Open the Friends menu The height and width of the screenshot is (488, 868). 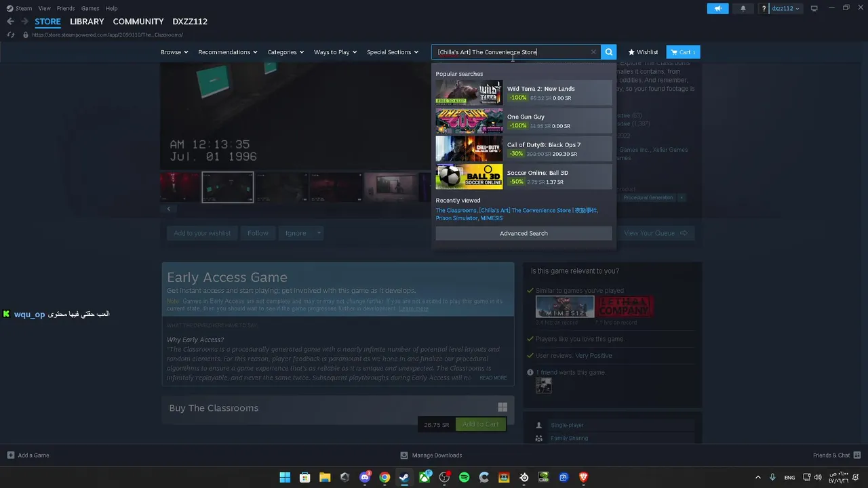(66, 8)
